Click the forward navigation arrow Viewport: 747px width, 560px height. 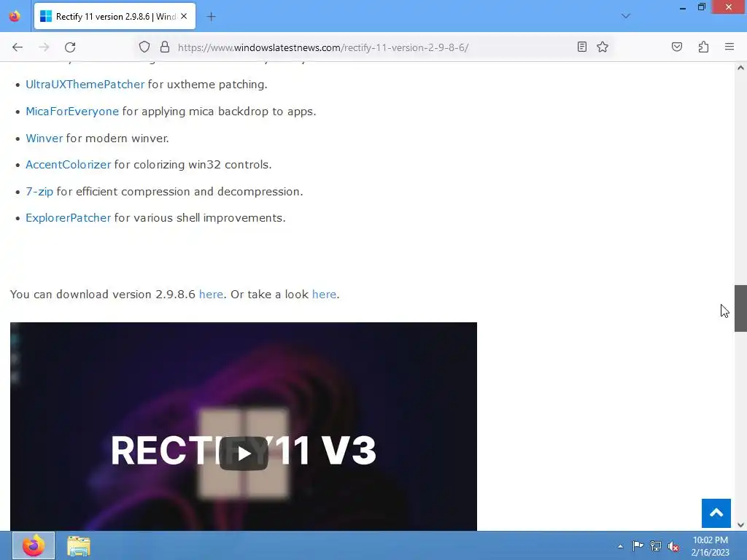pos(44,47)
